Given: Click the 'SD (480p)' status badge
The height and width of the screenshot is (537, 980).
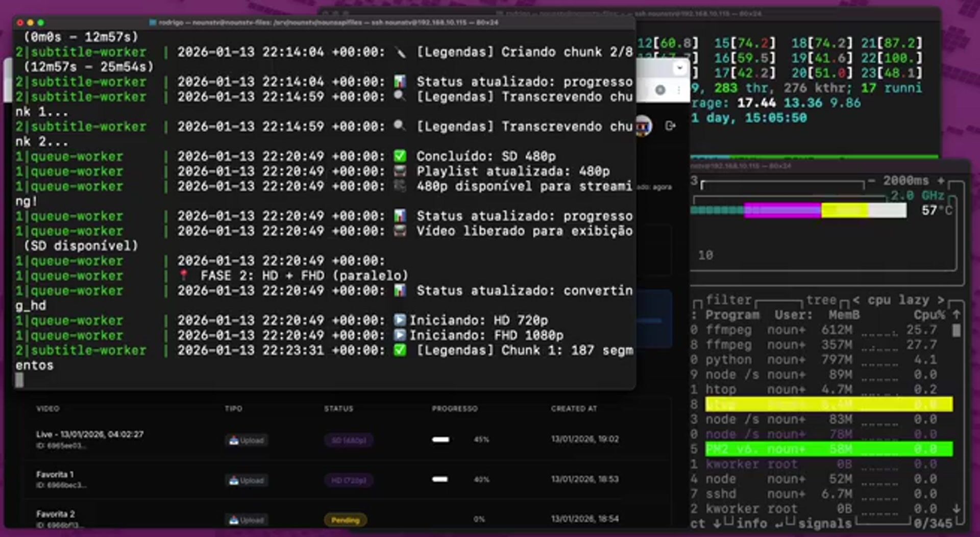Looking at the screenshot, I should click(349, 440).
